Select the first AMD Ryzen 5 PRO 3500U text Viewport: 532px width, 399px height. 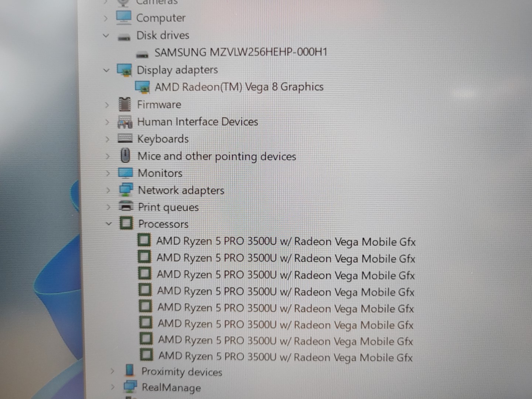click(x=286, y=242)
